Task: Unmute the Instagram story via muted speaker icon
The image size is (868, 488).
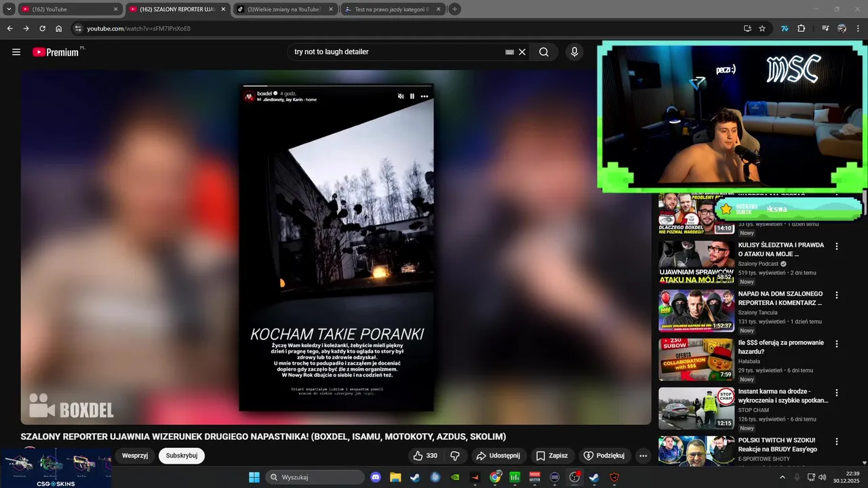Action: click(401, 96)
